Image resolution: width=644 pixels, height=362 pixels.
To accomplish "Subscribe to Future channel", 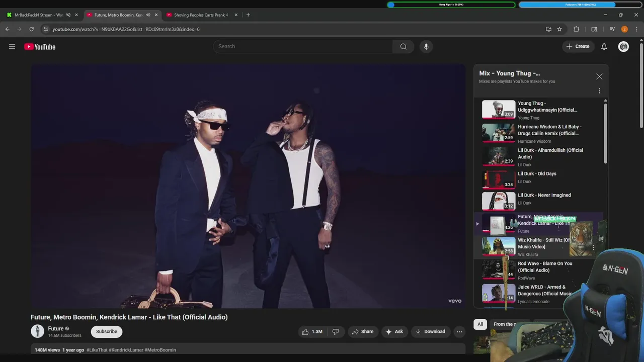I will [107, 331].
